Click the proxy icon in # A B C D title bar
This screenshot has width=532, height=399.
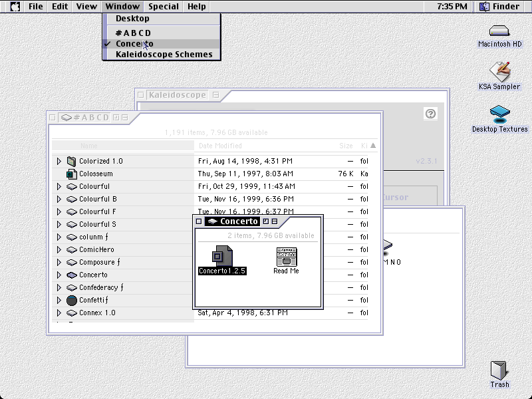(x=66, y=118)
